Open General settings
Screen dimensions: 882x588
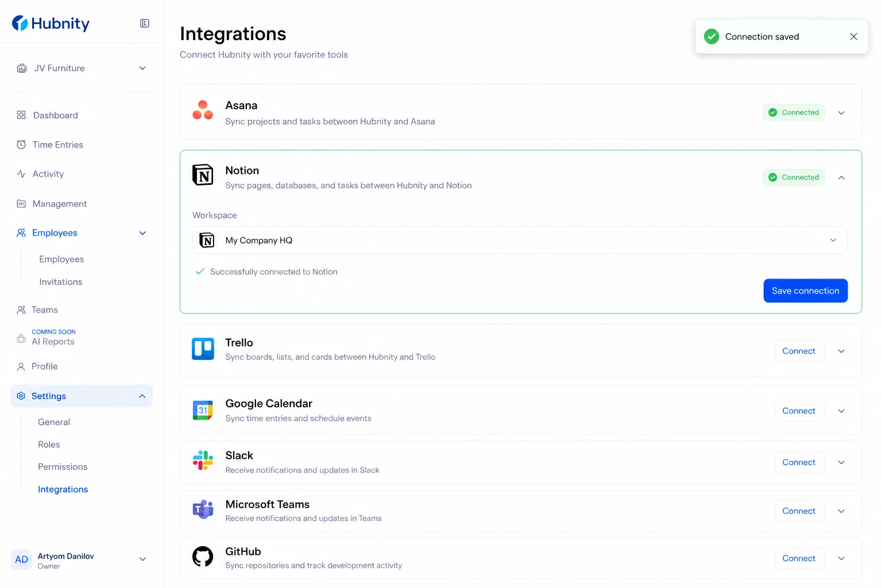(x=54, y=422)
